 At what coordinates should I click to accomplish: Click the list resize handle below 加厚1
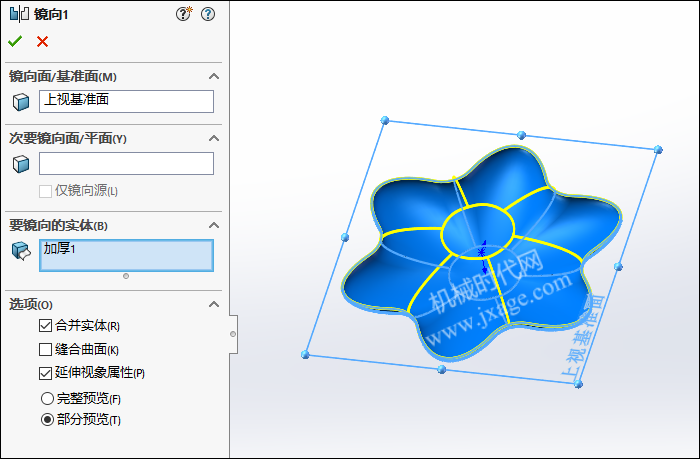click(x=126, y=276)
